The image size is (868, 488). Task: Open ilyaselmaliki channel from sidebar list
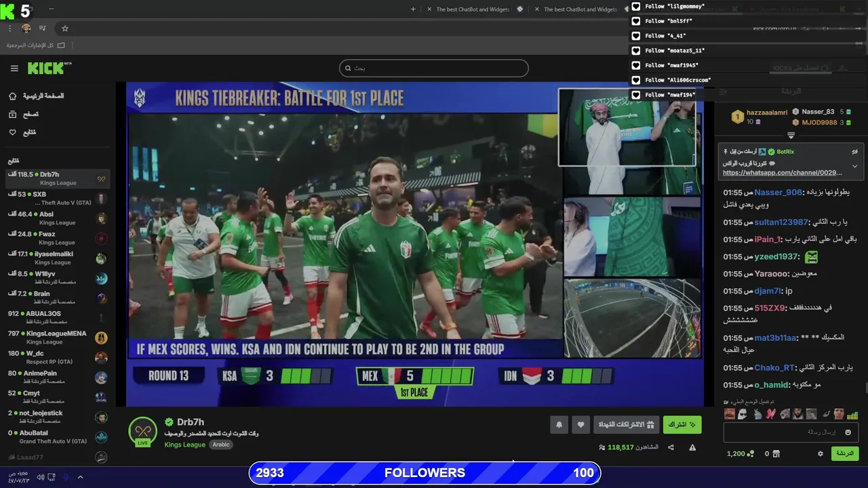(58, 258)
